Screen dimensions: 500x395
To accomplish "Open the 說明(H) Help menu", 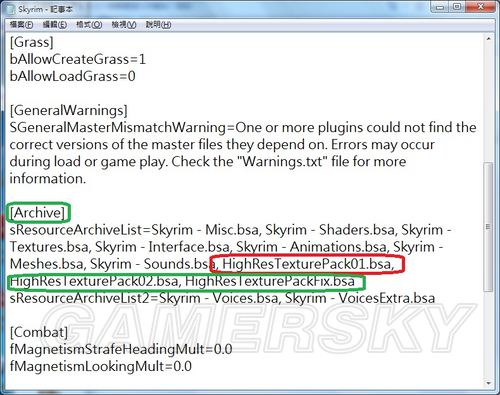I will (x=159, y=25).
